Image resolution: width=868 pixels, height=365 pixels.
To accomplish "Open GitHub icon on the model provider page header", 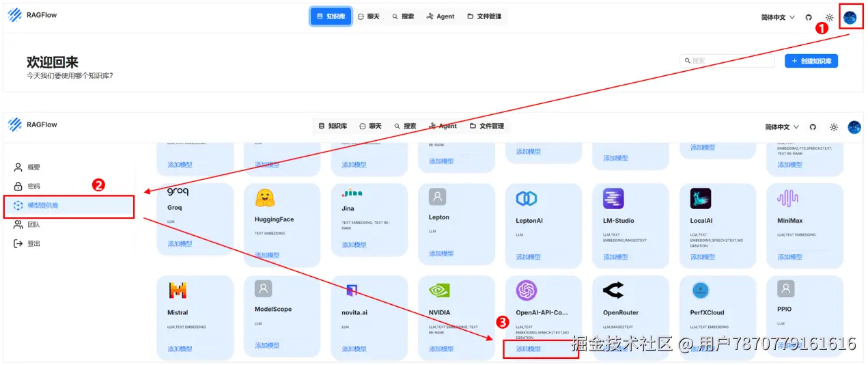I will point(813,127).
